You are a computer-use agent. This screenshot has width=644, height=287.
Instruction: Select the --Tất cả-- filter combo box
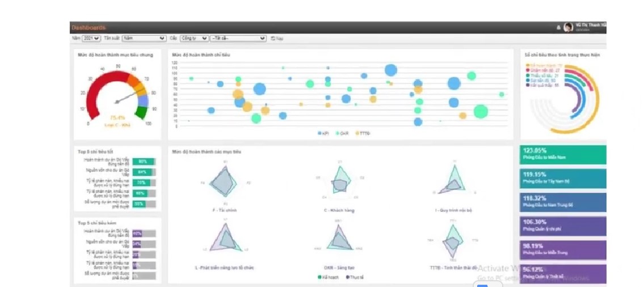coord(238,39)
